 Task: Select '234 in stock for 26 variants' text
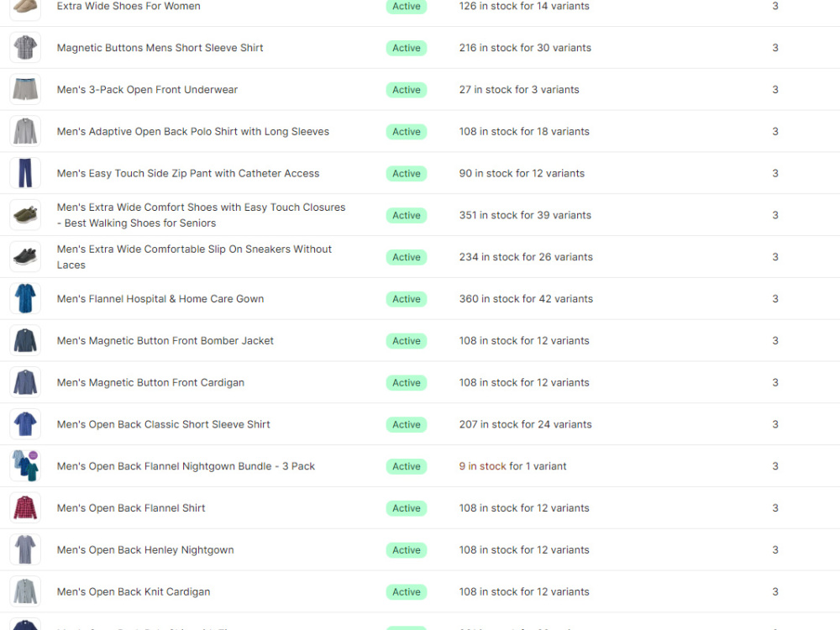point(526,256)
